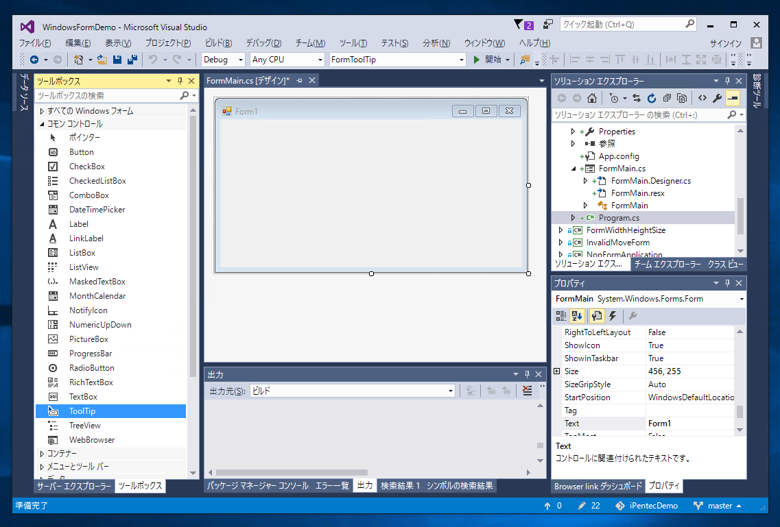
Task: Switch Properties to categorized view
Action: tap(561, 316)
